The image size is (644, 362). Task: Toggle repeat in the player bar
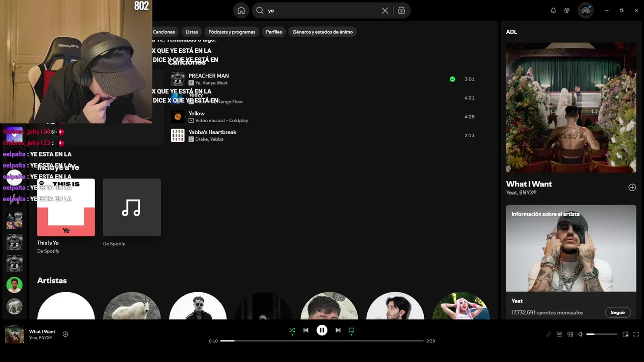(352, 330)
